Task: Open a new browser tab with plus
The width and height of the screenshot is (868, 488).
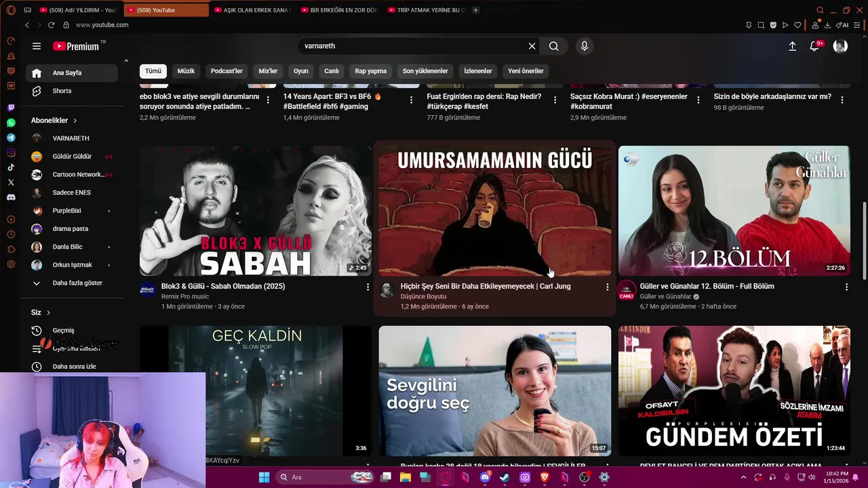Action: pos(475,10)
